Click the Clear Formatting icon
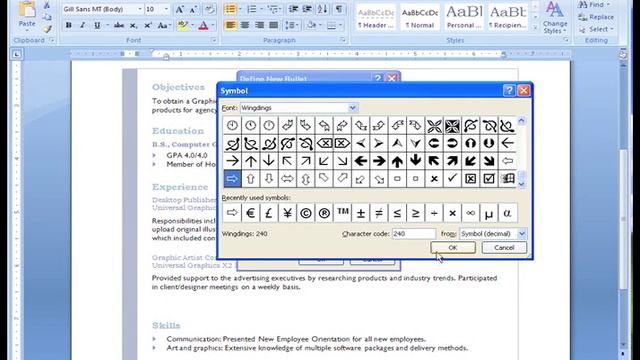640x360 pixels. [x=209, y=9]
